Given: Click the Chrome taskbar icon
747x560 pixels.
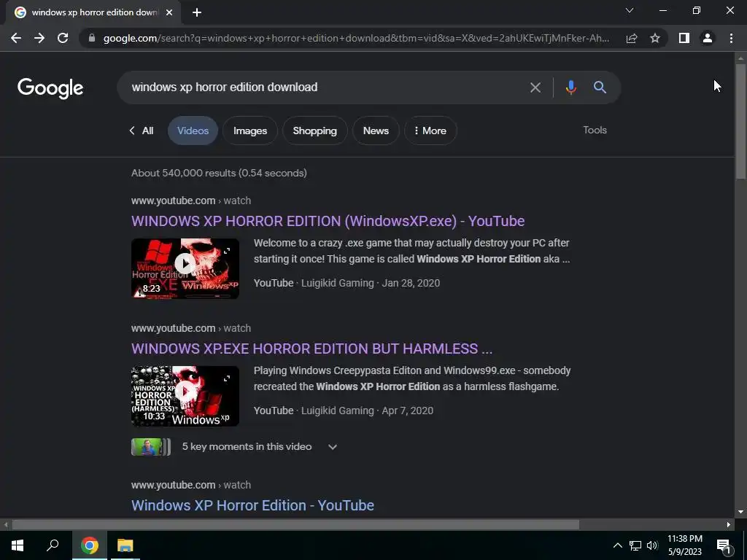Looking at the screenshot, I should tap(90, 545).
